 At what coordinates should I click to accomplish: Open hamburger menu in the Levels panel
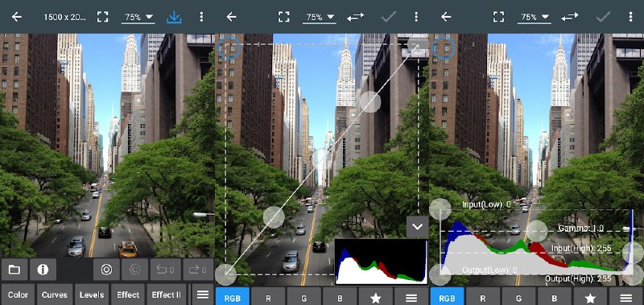click(x=626, y=299)
